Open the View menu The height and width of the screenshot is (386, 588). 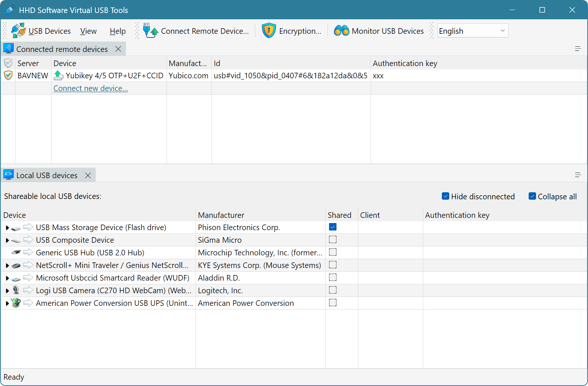tap(88, 31)
